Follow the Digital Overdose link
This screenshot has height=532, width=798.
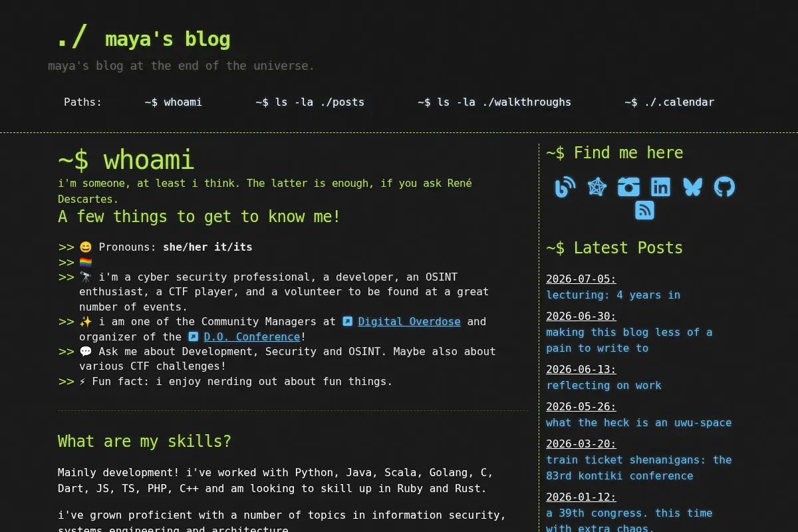409,321
